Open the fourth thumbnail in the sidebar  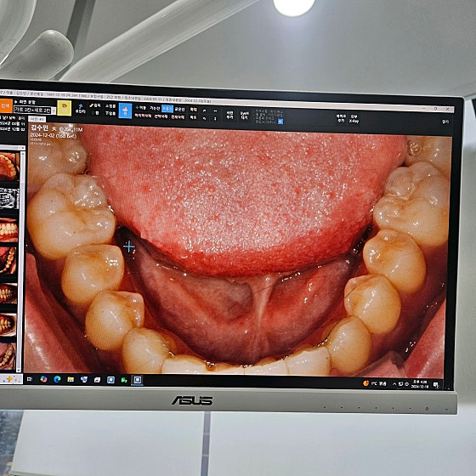tap(8, 261)
